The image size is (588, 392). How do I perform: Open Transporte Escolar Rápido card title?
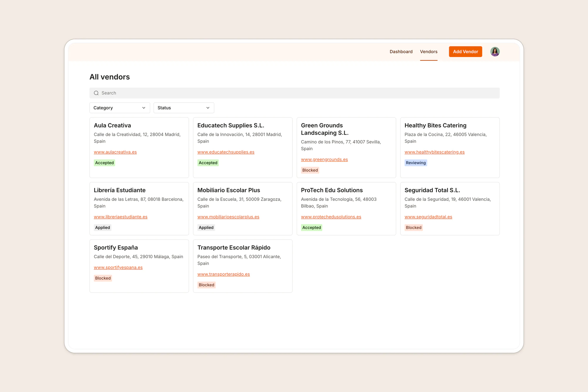coord(234,248)
